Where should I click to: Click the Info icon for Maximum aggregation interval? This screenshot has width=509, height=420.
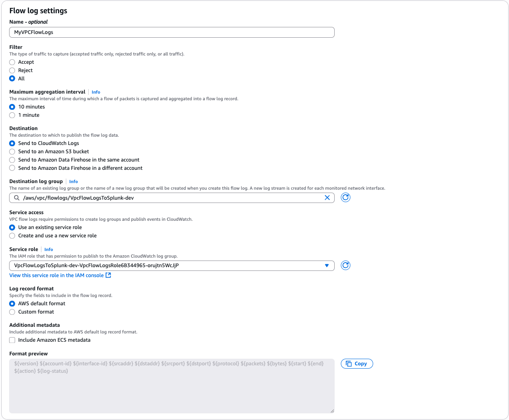pos(96,92)
